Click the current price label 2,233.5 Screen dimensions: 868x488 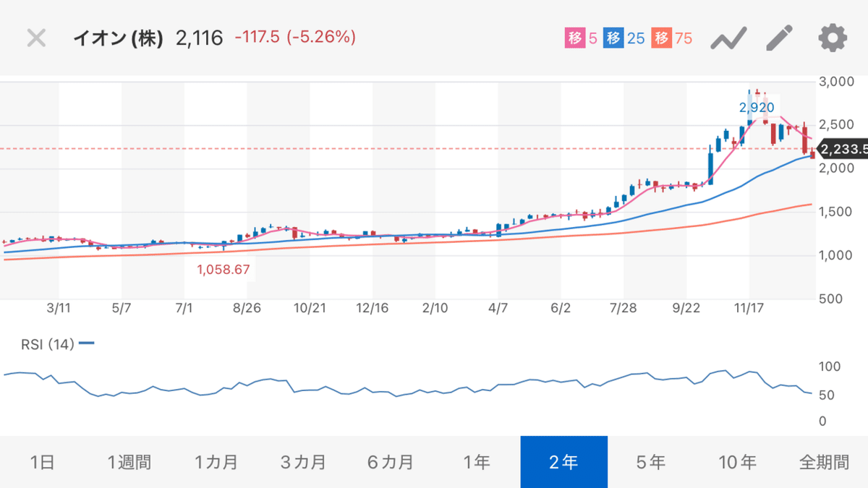841,149
